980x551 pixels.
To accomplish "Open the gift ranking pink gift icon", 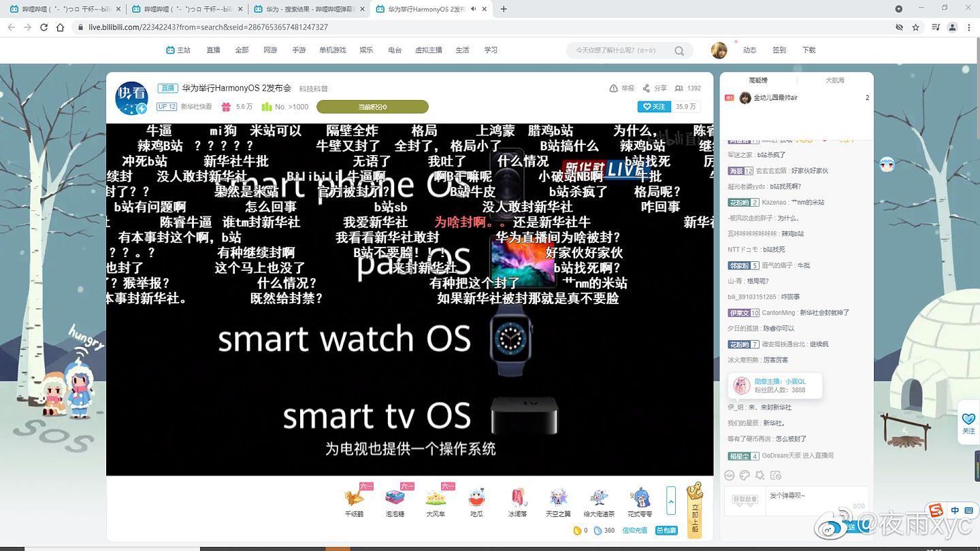I will 227,107.
